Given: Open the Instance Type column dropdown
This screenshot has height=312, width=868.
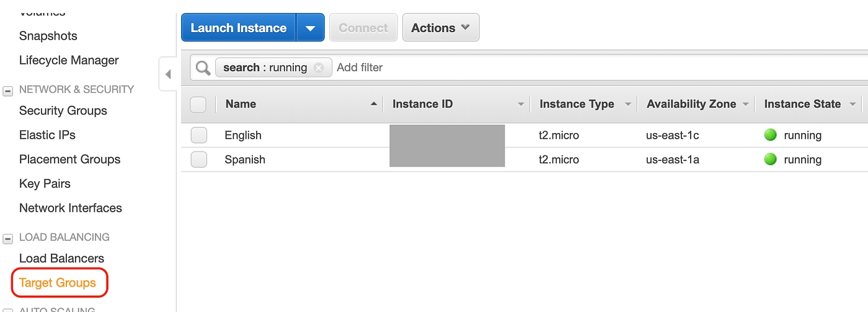Looking at the screenshot, I should (x=627, y=105).
